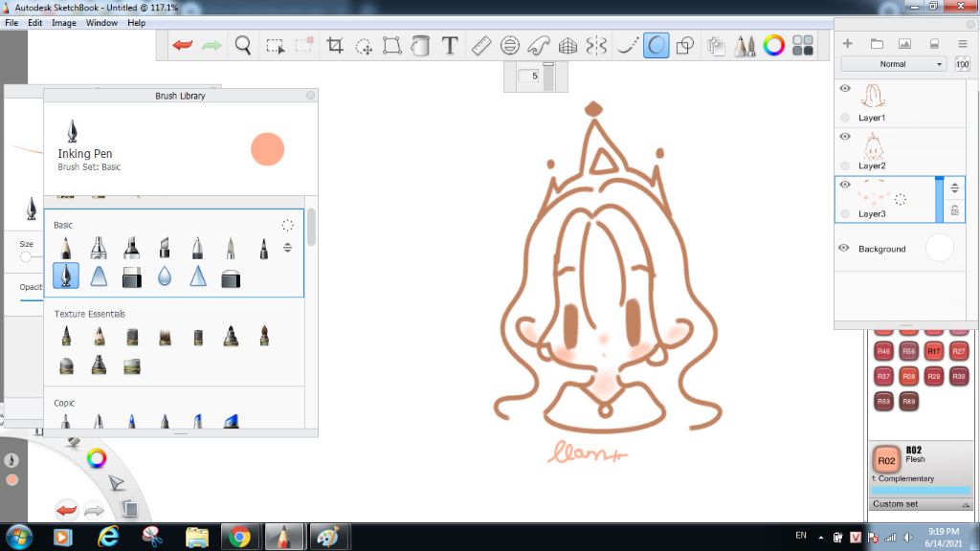The height and width of the screenshot is (551, 980).
Task: Click the Layer3 reorder arrows handle
Action: pos(955,187)
